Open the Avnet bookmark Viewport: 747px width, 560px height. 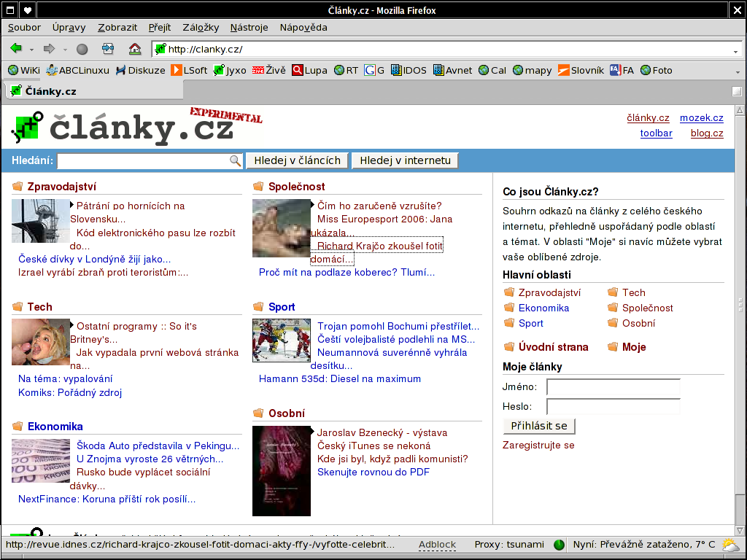pyautogui.click(x=452, y=71)
